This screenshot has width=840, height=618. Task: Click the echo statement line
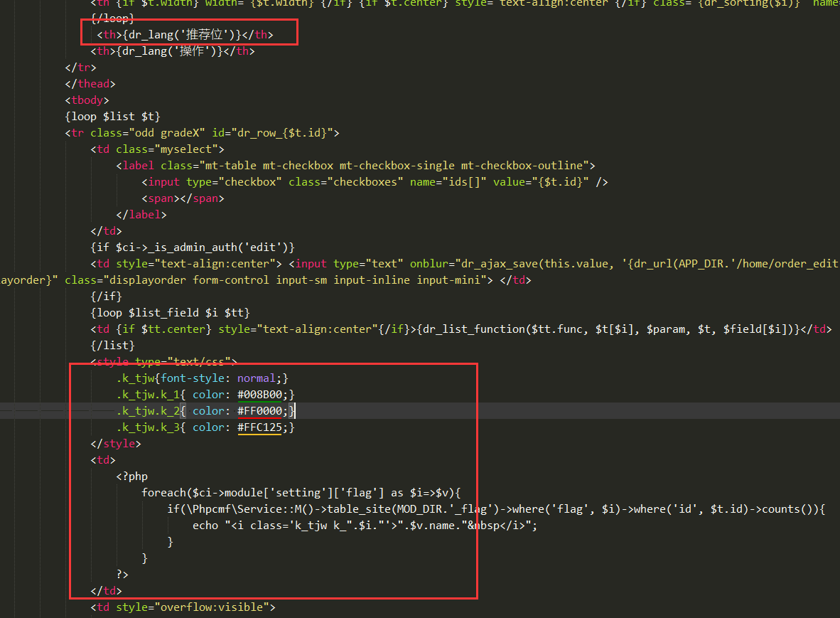364,526
